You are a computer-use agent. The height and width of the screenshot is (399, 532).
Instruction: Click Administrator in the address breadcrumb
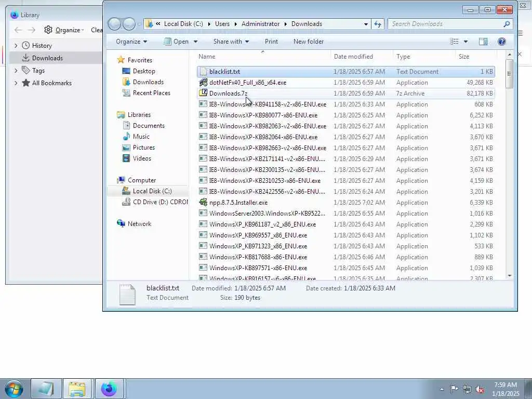click(x=260, y=24)
